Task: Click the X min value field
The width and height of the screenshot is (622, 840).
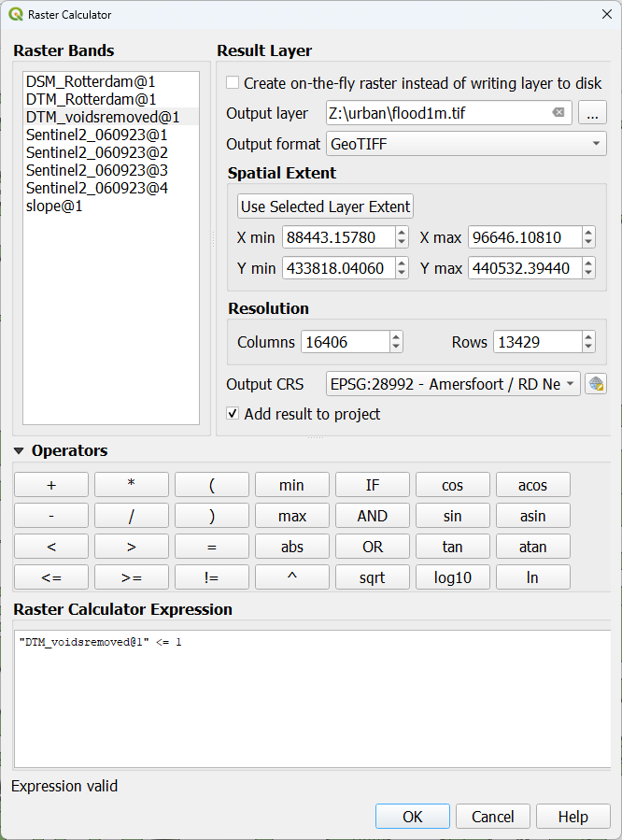Action: click(x=338, y=237)
